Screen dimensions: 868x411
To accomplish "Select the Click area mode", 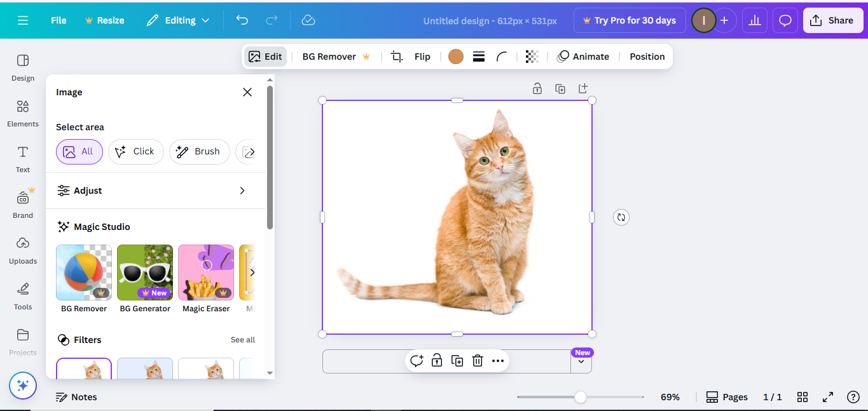I will pos(135,151).
